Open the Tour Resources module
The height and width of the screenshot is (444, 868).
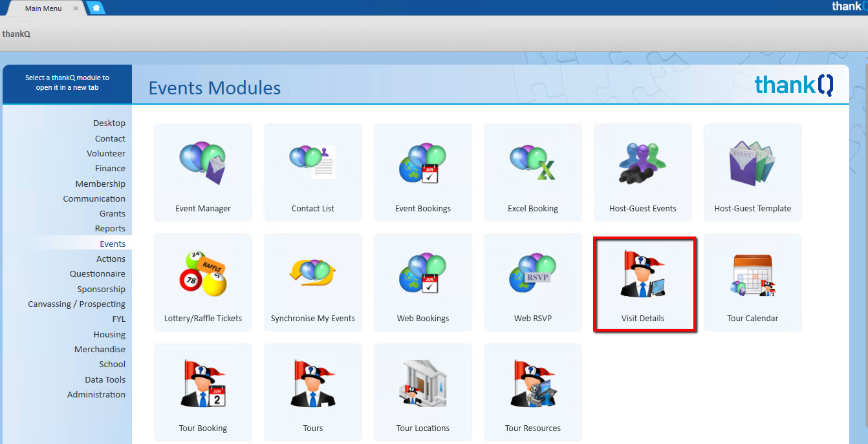tap(533, 385)
